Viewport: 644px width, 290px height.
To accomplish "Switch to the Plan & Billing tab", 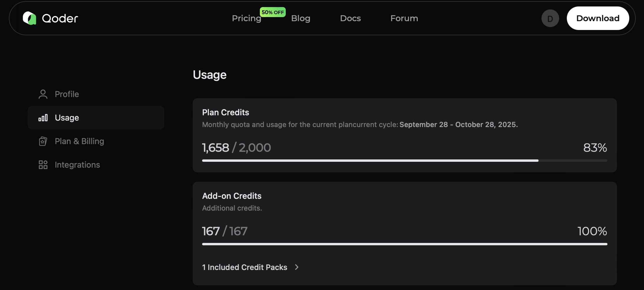I will point(79,141).
